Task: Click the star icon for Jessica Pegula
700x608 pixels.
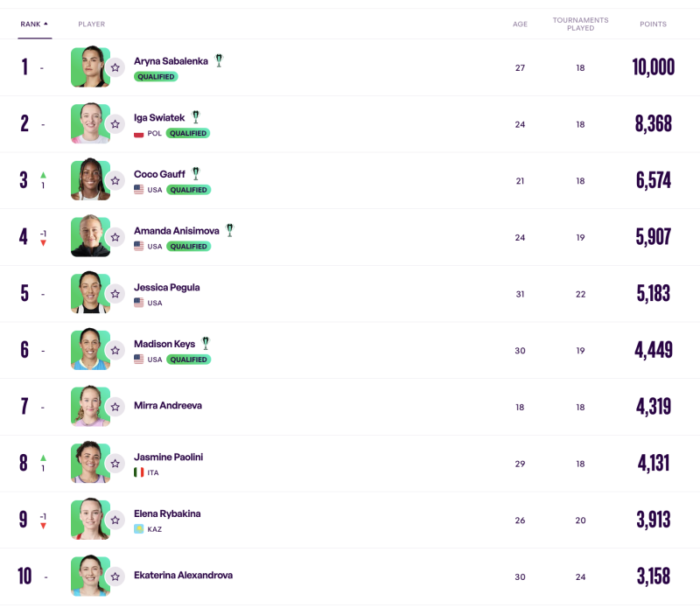Action: (x=115, y=294)
